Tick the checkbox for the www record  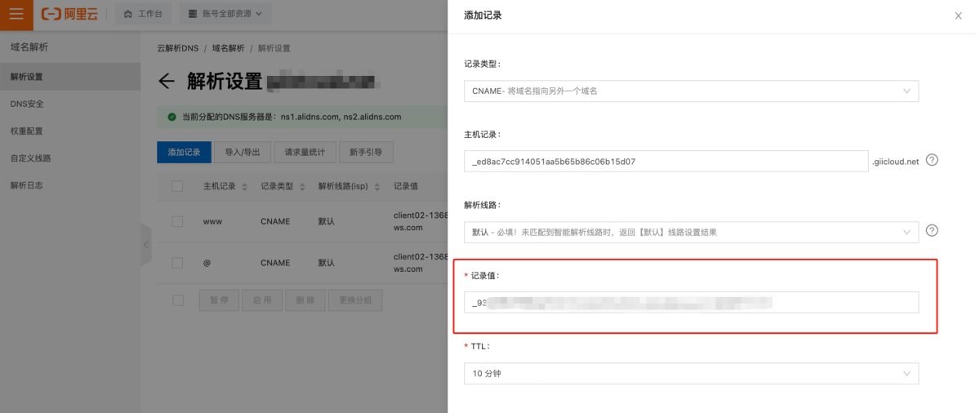[177, 221]
